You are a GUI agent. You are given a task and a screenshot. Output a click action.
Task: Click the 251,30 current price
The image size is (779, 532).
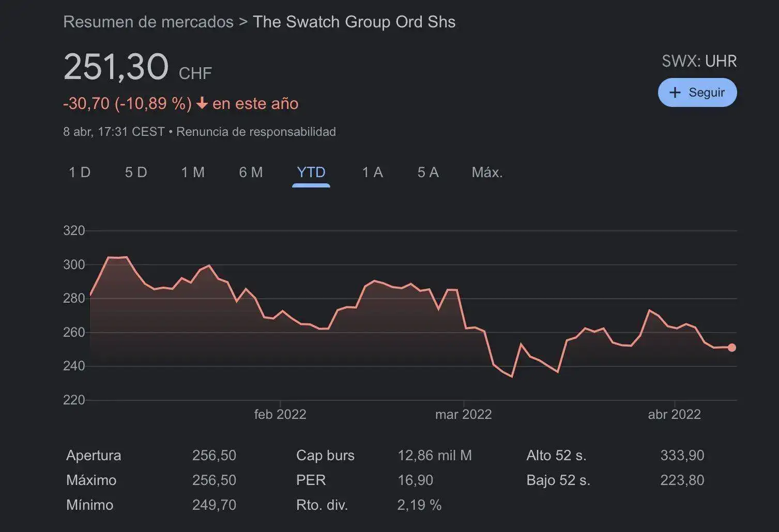(x=116, y=67)
